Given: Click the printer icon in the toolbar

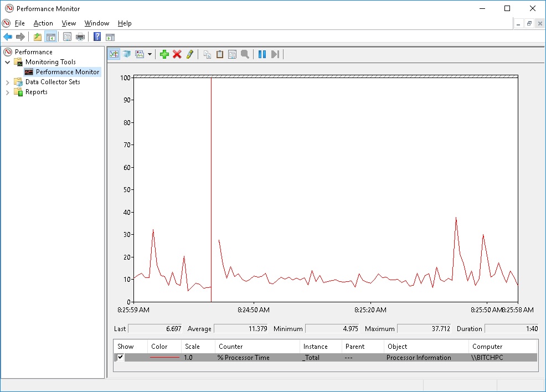Looking at the screenshot, I should pos(80,37).
